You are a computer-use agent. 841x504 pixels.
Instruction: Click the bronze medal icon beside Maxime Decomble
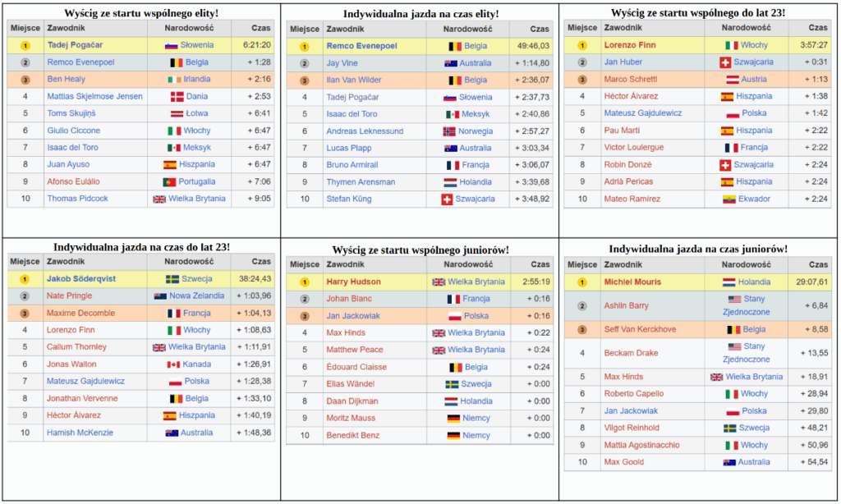pos(25,314)
